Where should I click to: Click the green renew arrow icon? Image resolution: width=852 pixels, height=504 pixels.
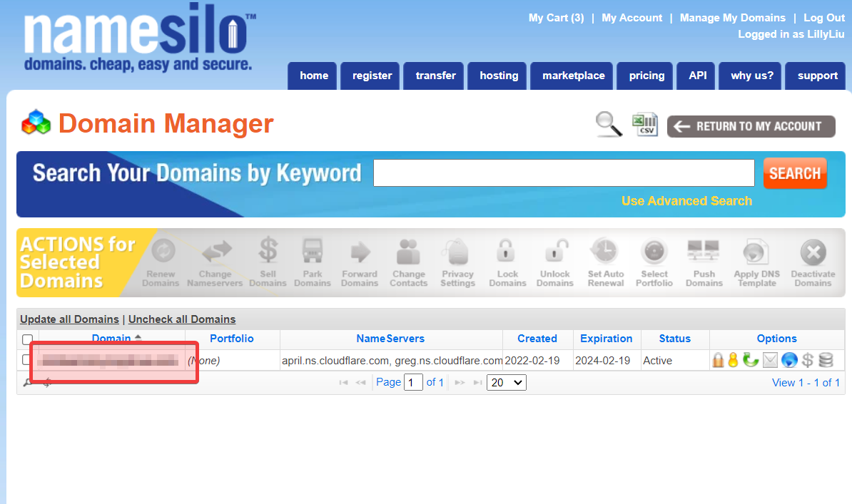(x=751, y=360)
